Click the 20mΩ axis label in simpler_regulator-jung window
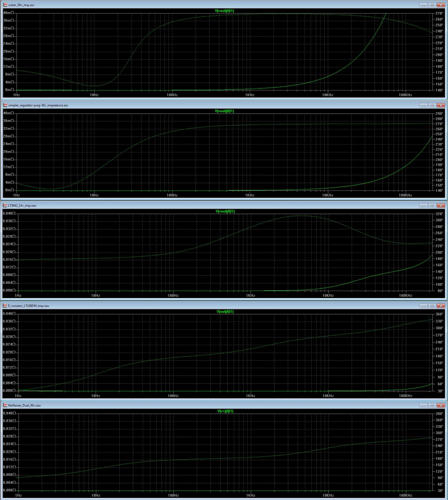Image resolution: width=448 pixels, height=500 pixels. click(x=9, y=152)
